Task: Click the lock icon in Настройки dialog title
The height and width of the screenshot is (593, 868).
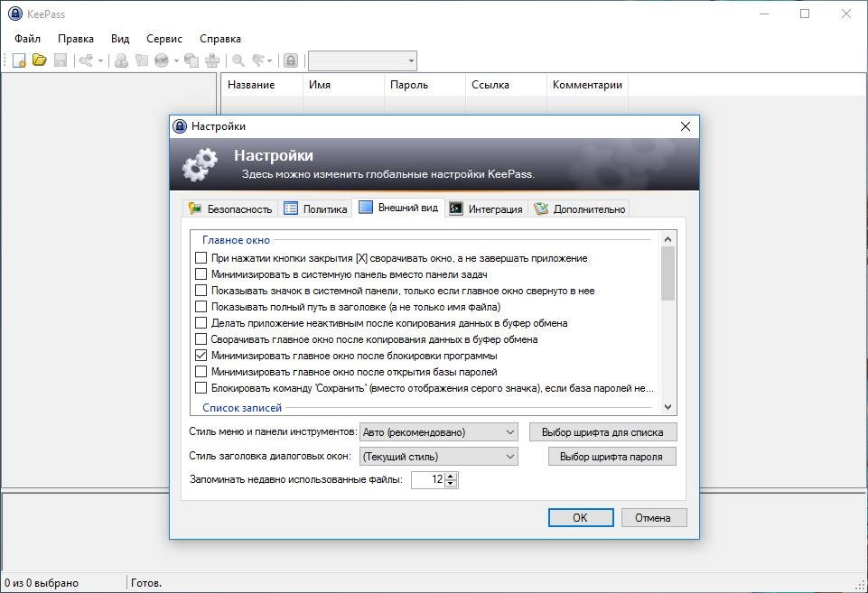Action: (180, 126)
